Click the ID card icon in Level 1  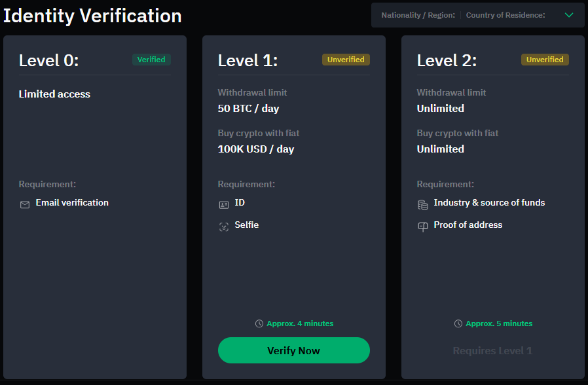coord(224,205)
